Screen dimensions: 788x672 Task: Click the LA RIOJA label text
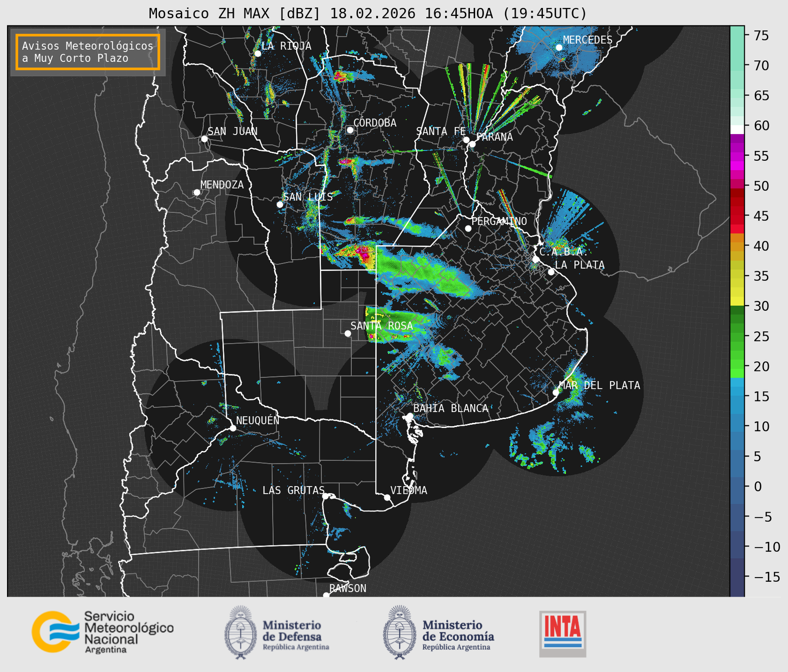pos(286,46)
